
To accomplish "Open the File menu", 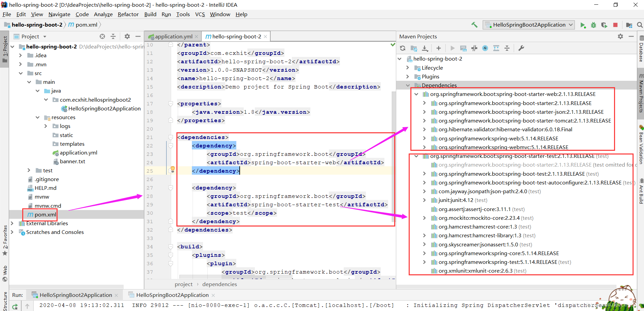I will [7, 14].
